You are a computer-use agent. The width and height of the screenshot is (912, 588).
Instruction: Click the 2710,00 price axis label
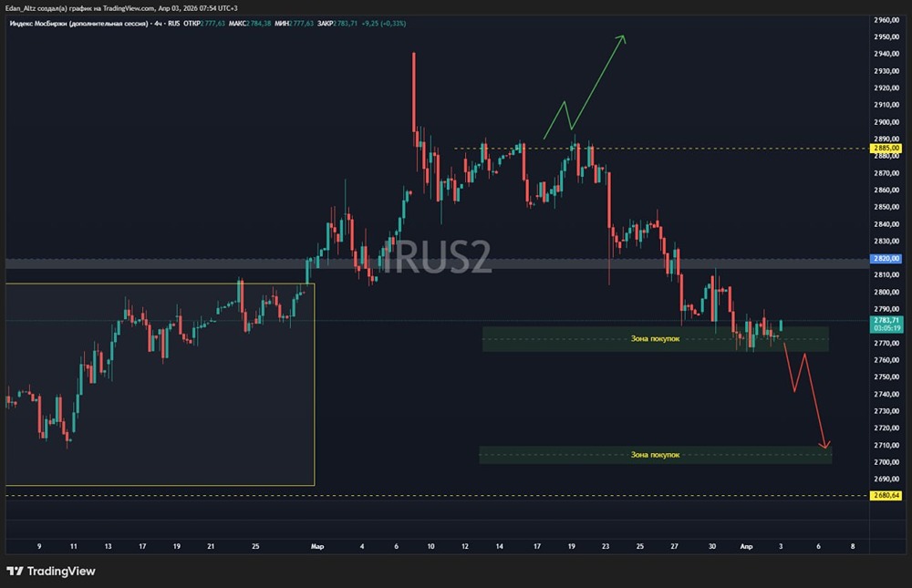point(886,446)
